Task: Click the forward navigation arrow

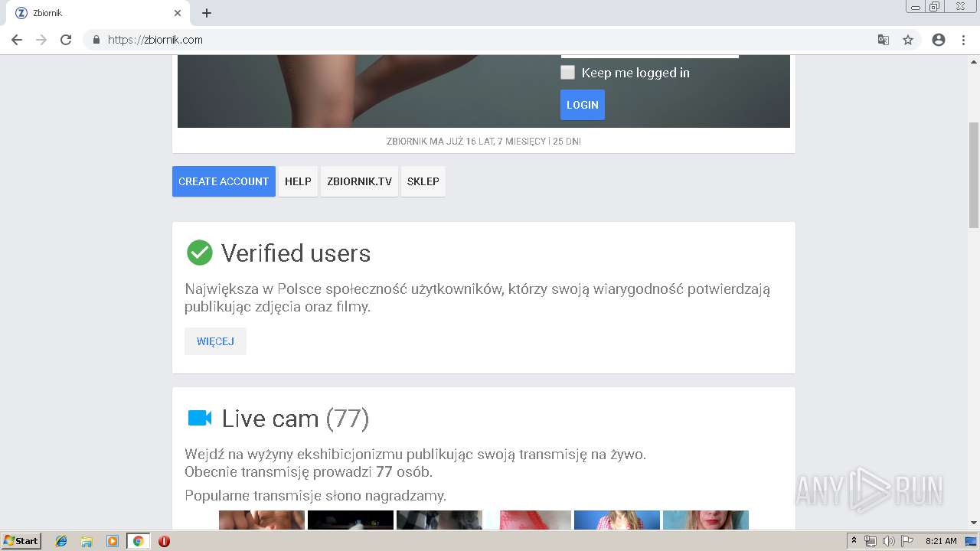Action: pyautogui.click(x=41, y=40)
